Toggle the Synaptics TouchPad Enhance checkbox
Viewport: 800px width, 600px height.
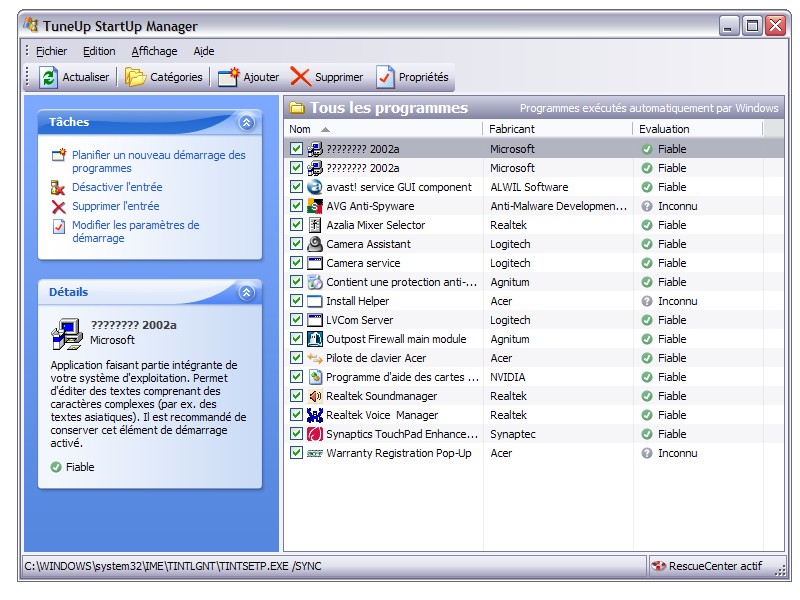pos(296,434)
